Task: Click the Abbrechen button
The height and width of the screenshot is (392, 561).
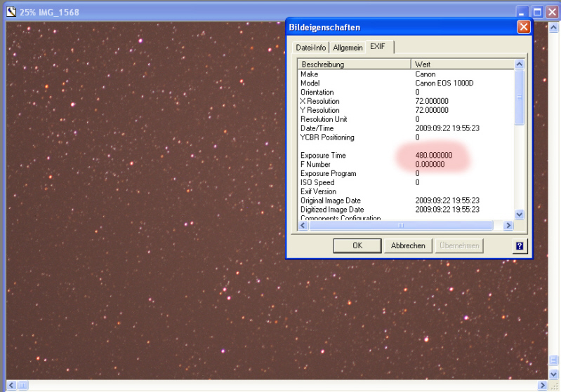Action: 407,245
